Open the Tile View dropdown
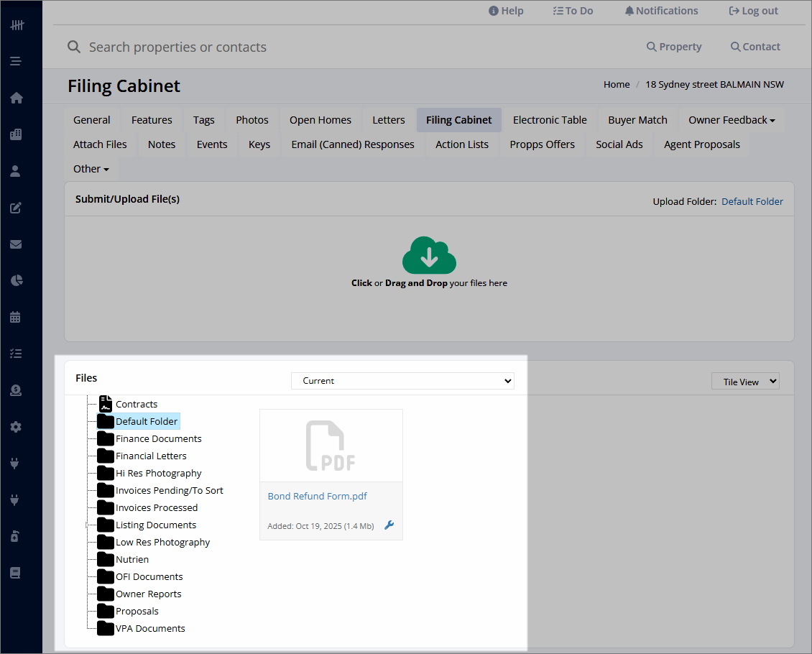Image resolution: width=812 pixels, height=654 pixels. click(x=745, y=382)
